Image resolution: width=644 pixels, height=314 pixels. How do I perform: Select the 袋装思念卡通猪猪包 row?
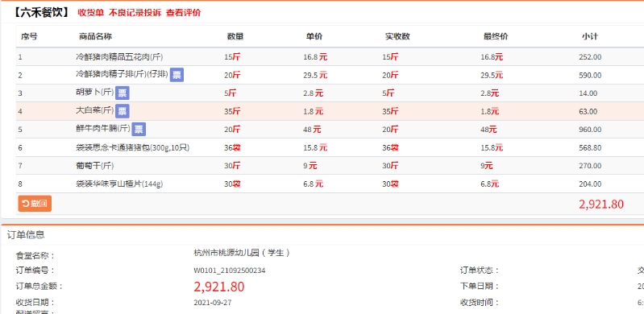click(330, 147)
